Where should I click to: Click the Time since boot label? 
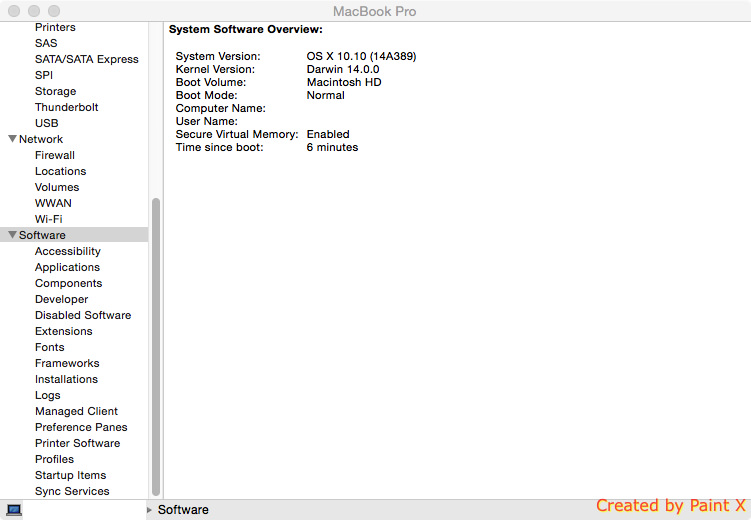coord(219,147)
